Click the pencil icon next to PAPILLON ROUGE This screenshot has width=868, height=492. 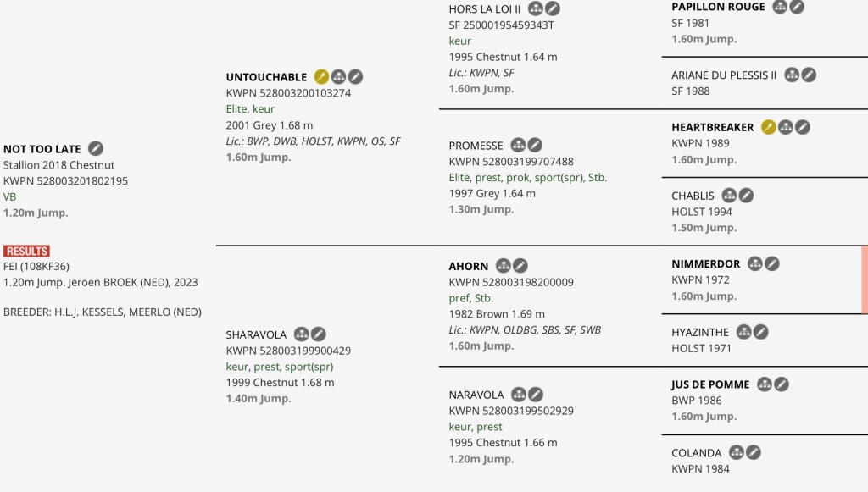coord(797,7)
